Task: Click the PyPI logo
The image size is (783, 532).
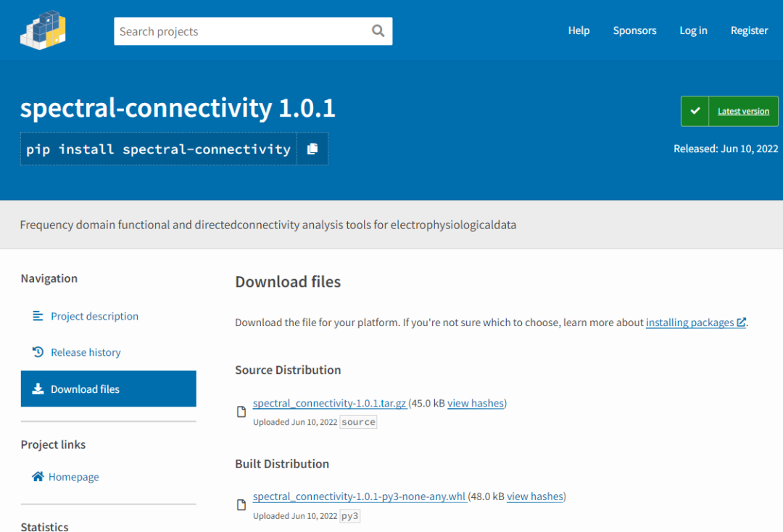Action: pos(43,30)
